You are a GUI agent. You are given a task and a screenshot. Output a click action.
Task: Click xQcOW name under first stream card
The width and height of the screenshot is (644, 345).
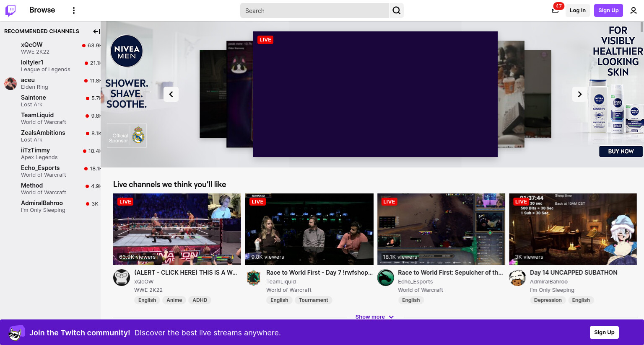(x=144, y=282)
